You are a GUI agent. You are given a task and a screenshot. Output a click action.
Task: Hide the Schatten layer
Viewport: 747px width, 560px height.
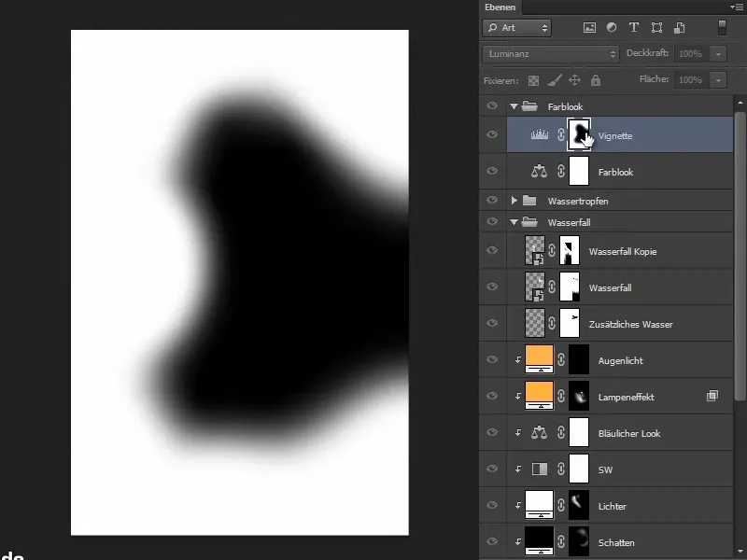[x=492, y=541]
